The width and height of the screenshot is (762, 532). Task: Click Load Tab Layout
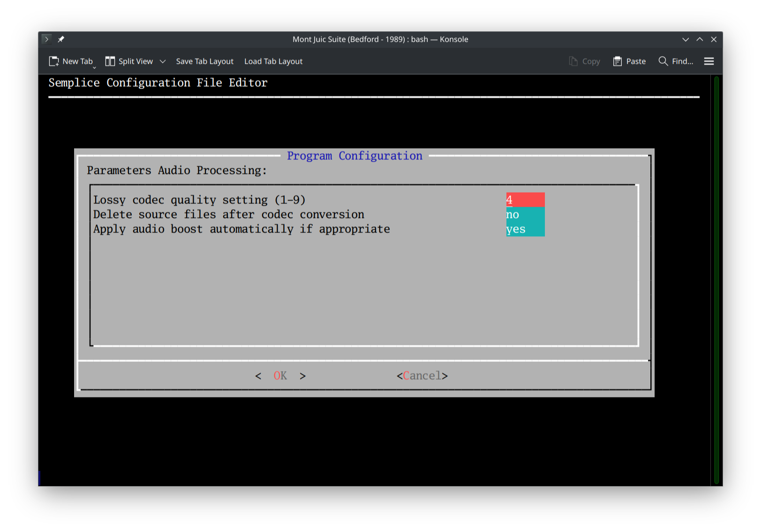[x=273, y=61]
